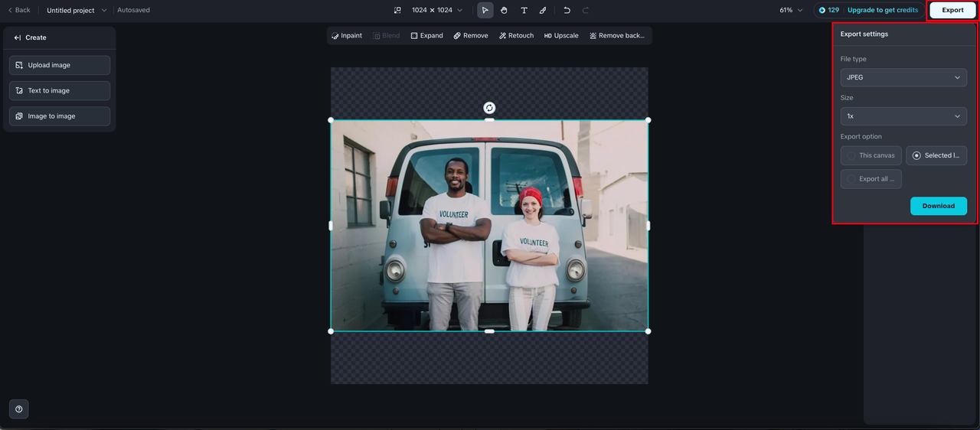
Task: Click the Export button
Action: point(952,10)
